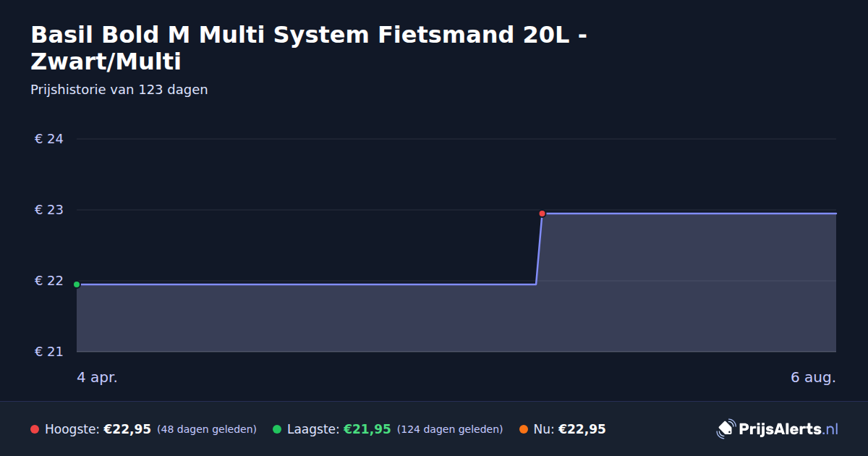Click the € 23 axis label
This screenshot has height=456, width=868.
coord(49,210)
